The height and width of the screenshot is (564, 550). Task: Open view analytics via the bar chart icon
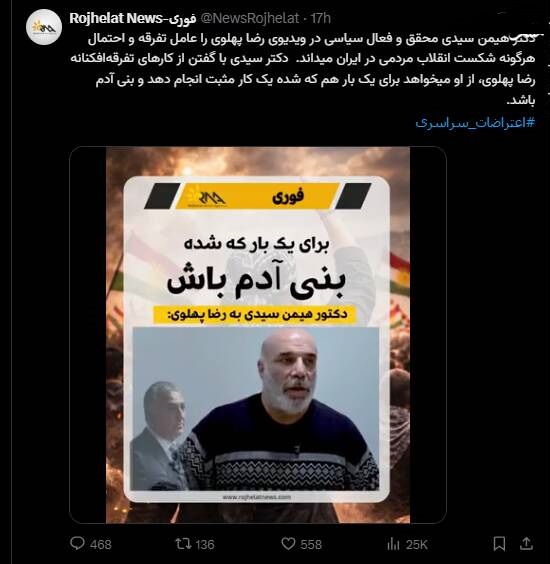point(394,544)
